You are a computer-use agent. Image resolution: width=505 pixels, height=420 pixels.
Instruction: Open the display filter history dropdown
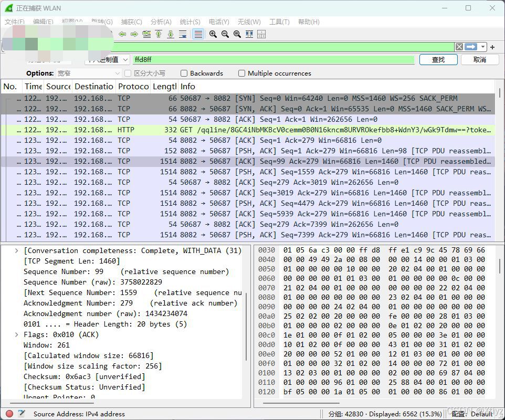[x=483, y=47]
